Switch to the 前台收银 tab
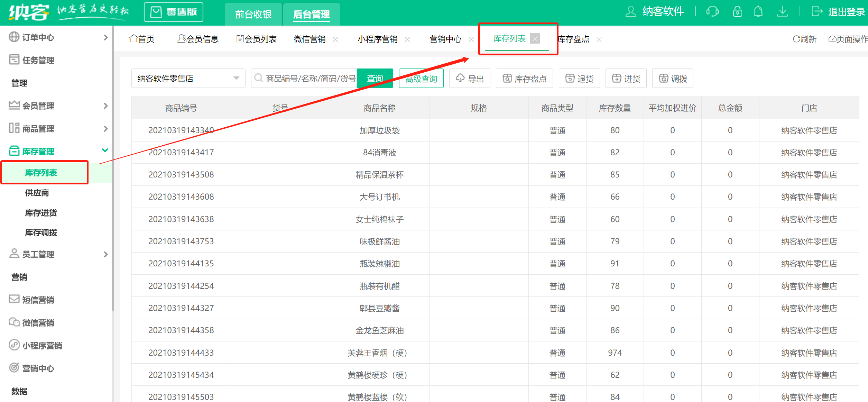Screen dimensions: 868x402 coord(253,14)
